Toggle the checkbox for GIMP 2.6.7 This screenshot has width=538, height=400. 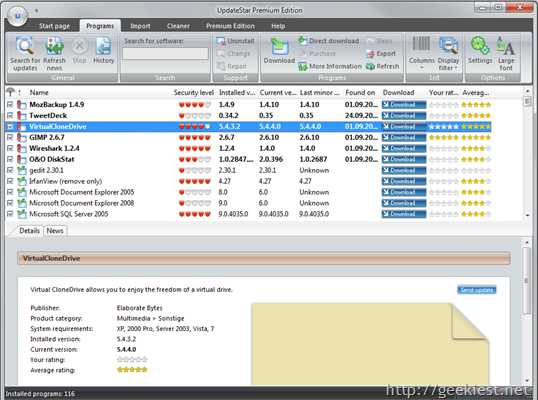[x=10, y=137]
